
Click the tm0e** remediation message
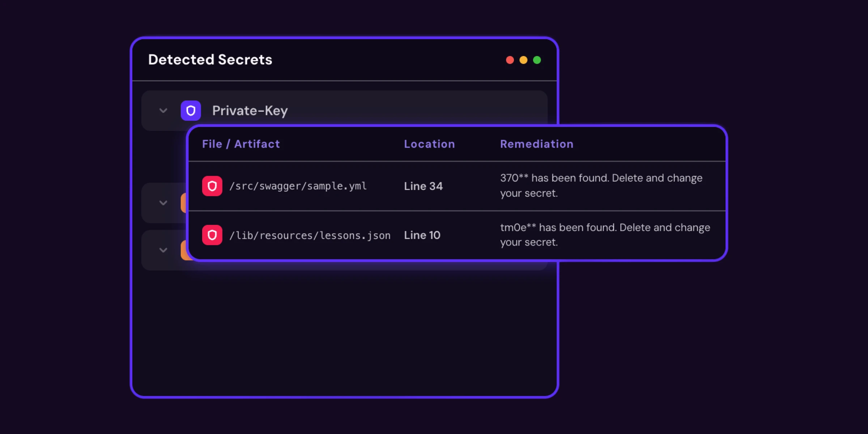tap(605, 235)
